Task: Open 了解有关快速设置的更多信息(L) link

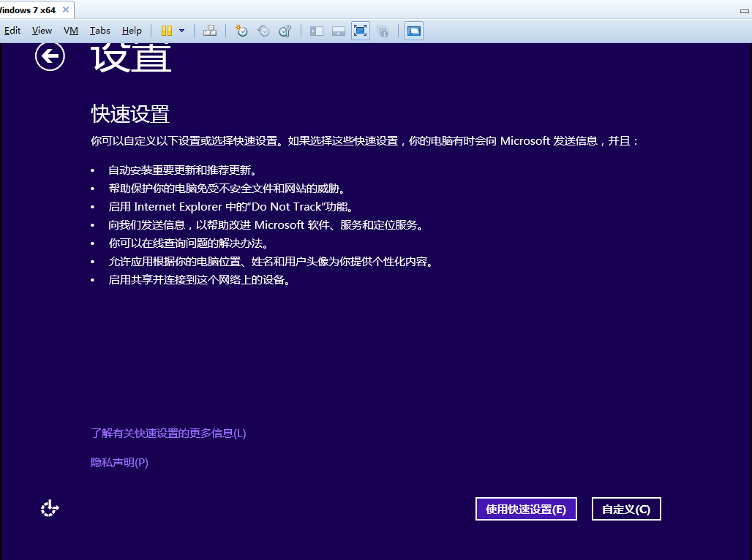Action: pos(168,434)
